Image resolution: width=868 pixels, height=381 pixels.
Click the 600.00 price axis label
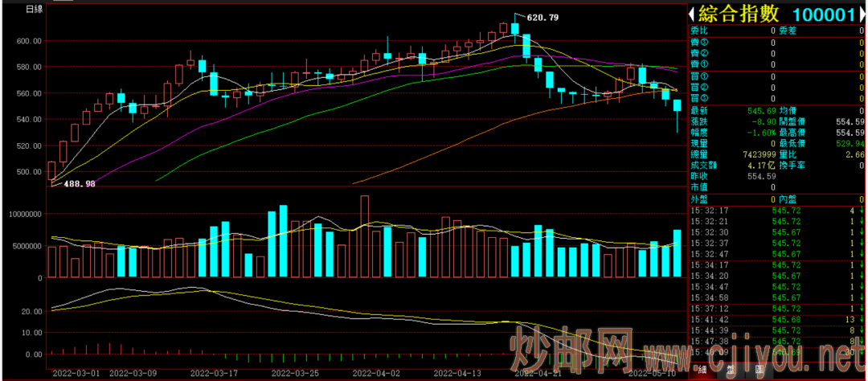pyautogui.click(x=28, y=41)
